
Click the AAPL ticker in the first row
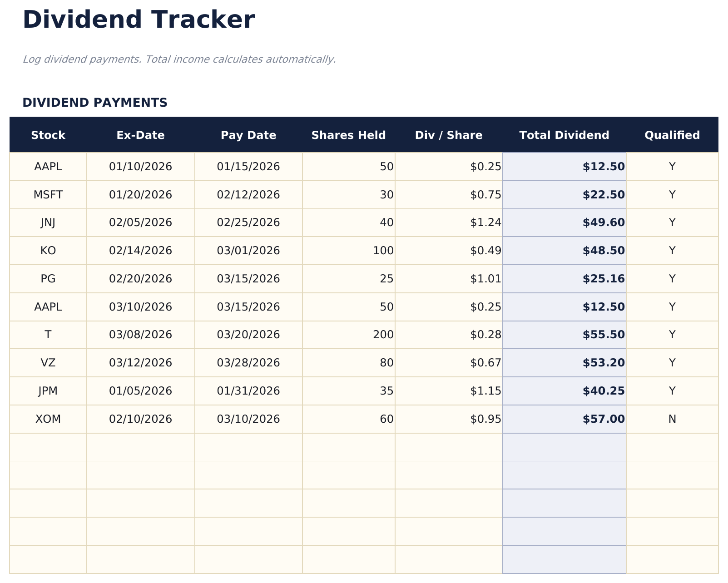[x=48, y=166]
